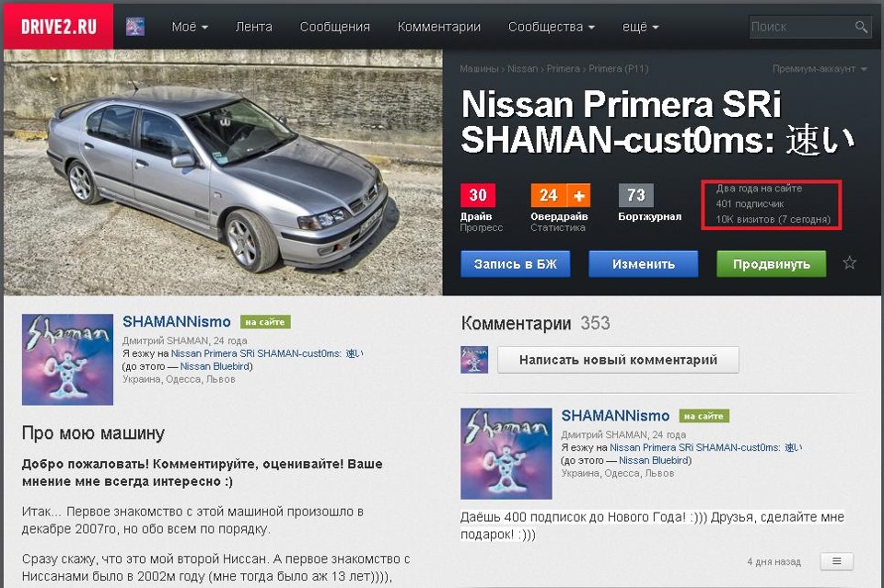Click the 4 дня назад timestamp
The image size is (884, 588).
pyautogui.click(x=773, y=561)
